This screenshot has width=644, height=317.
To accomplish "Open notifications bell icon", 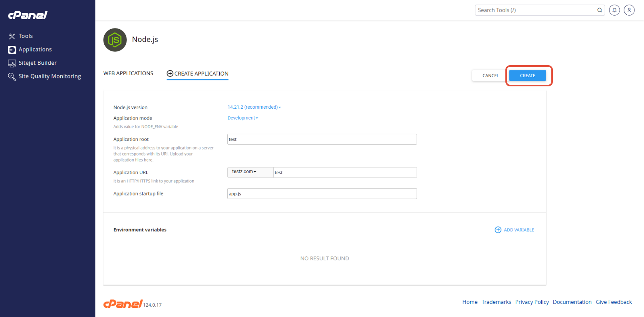I will tap(614, 10).
